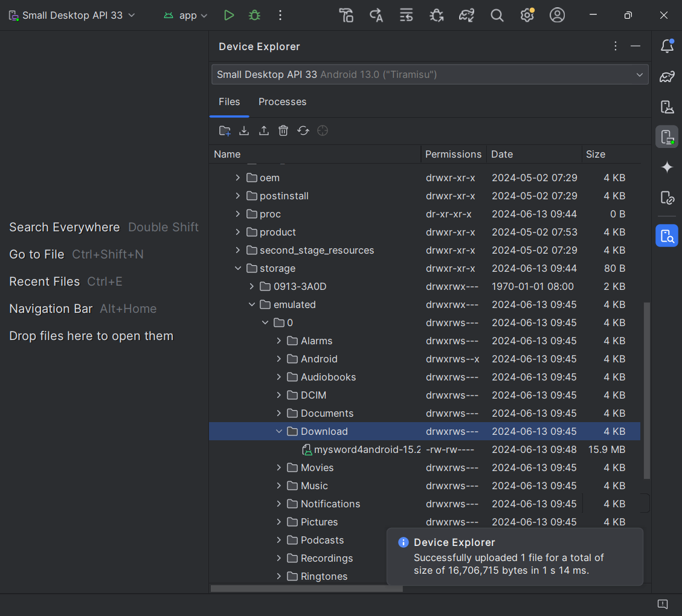The height and width of the screenshot is (616, 682).
Task: Click the Synchronize refresh icon in the Files toolbar
Action: pos(303,131)
